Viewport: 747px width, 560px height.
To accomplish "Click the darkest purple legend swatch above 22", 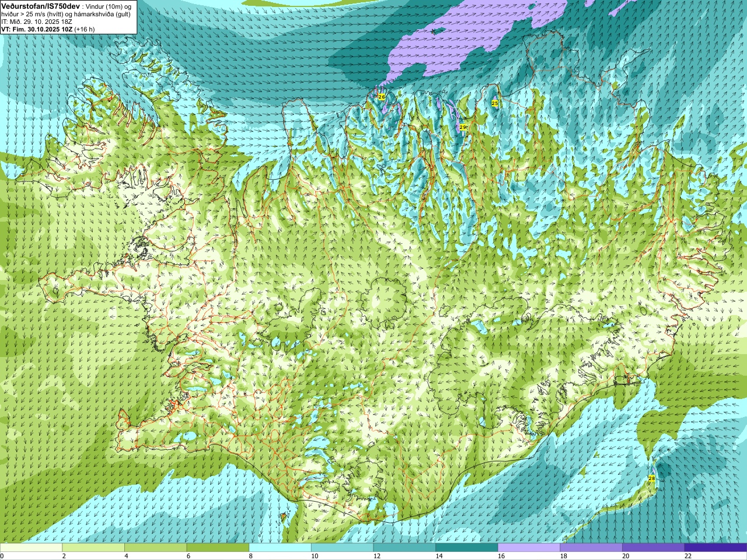I will tap(715, 548).
